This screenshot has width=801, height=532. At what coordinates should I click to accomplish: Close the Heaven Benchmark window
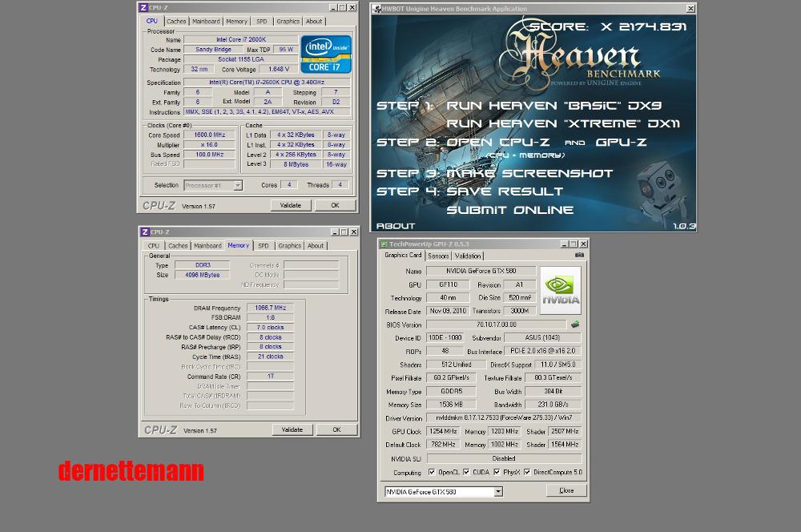click(690, 9)
